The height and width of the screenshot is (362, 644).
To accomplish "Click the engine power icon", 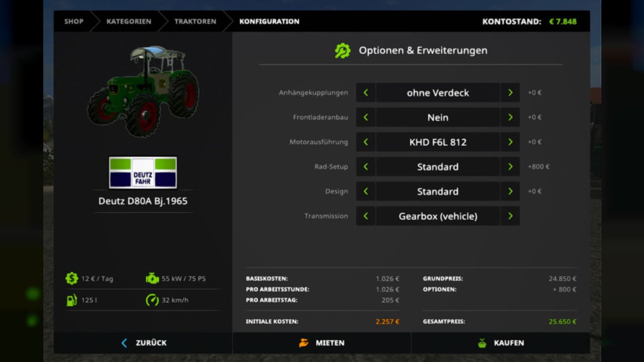I will pos(152,278).
